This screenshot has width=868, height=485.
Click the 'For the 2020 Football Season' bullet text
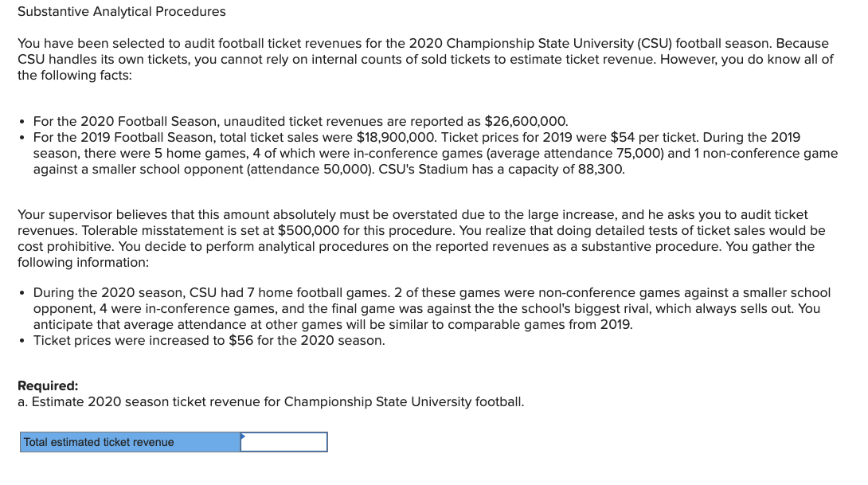pos(126,122)
